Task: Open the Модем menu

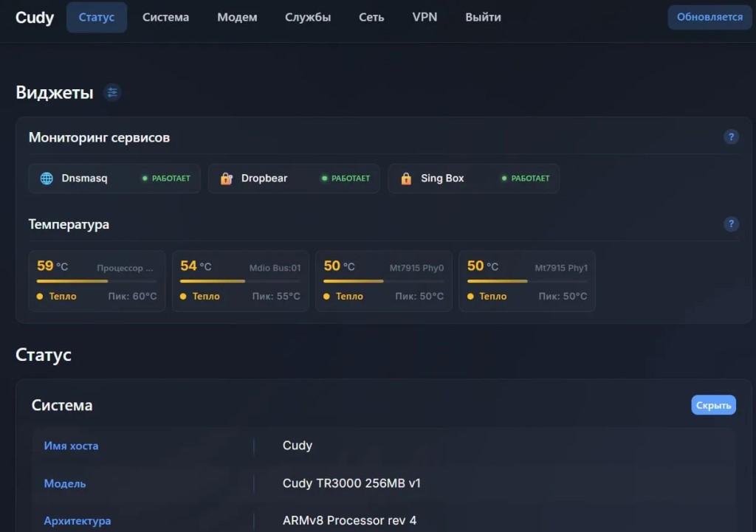Action: tap(237, 18)
